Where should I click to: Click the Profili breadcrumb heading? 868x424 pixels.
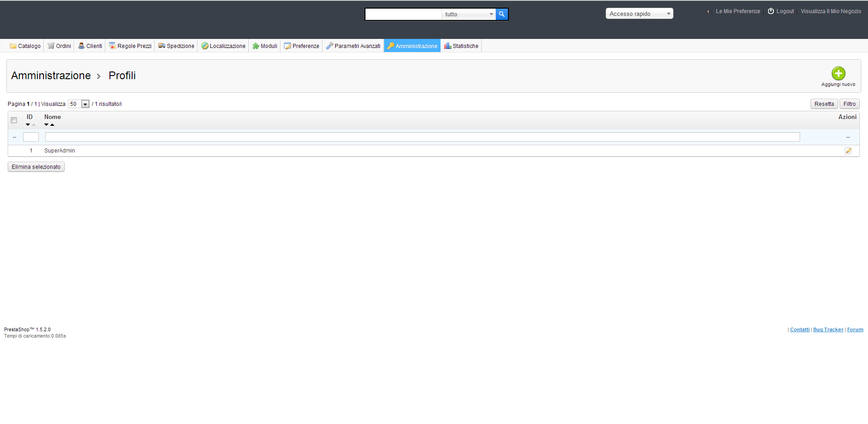[122, 76]
